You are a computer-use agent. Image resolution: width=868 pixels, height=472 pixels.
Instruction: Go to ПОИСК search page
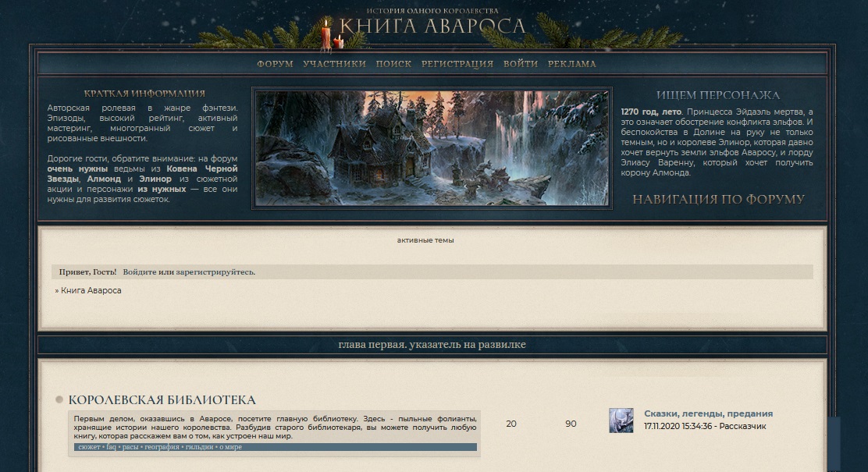pos(393,64)
